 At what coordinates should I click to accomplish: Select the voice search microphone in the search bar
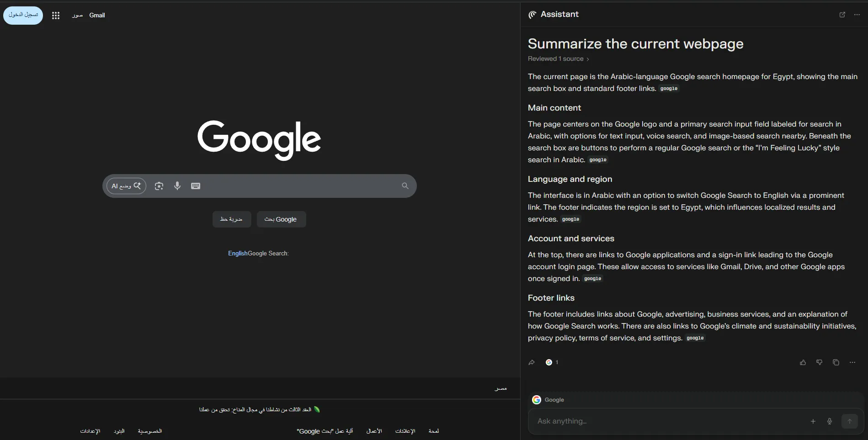point(177,186)
